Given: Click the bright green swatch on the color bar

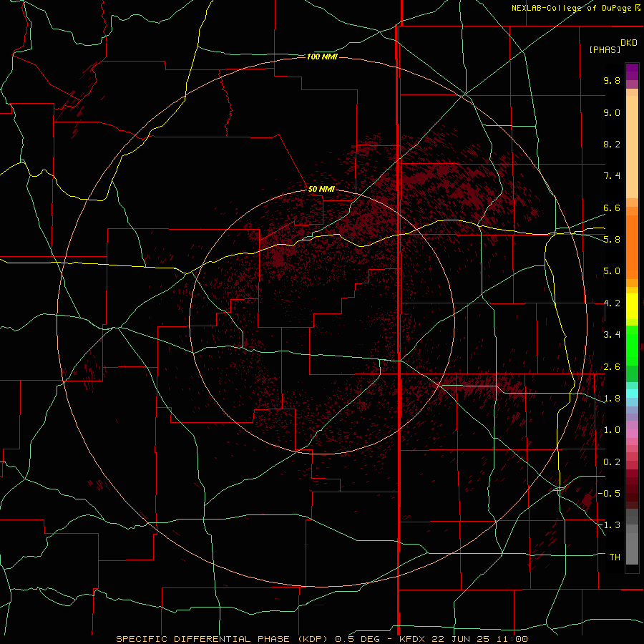Looking at the screenshot, I should click(632, 345).
